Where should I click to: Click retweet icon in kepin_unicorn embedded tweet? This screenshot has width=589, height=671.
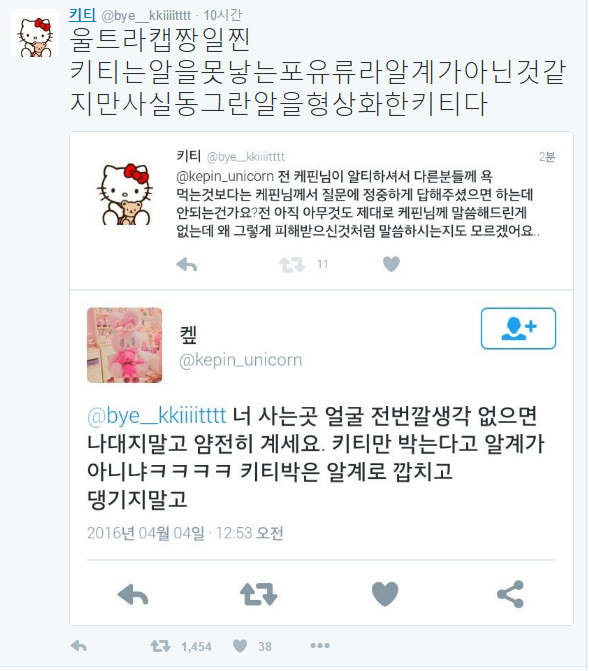(x=259, y=594)
